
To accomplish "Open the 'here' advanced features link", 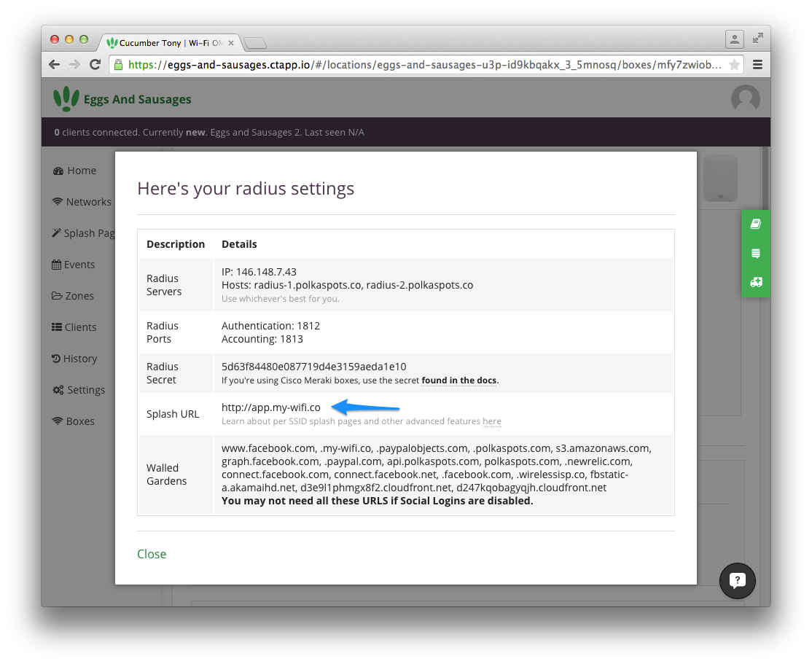I will point(491,421).
